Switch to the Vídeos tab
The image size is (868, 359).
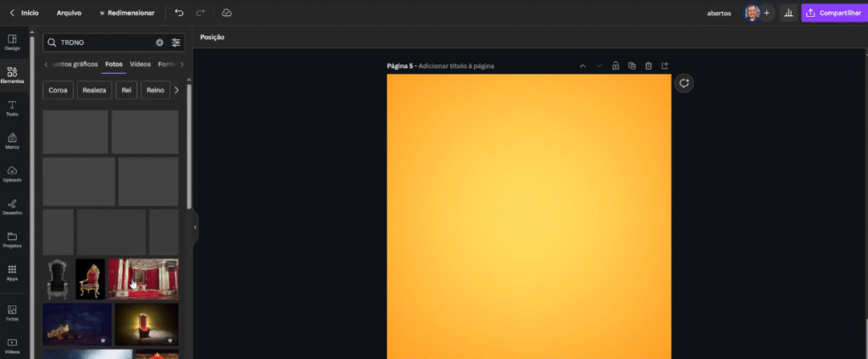click(x=140, y=65)
